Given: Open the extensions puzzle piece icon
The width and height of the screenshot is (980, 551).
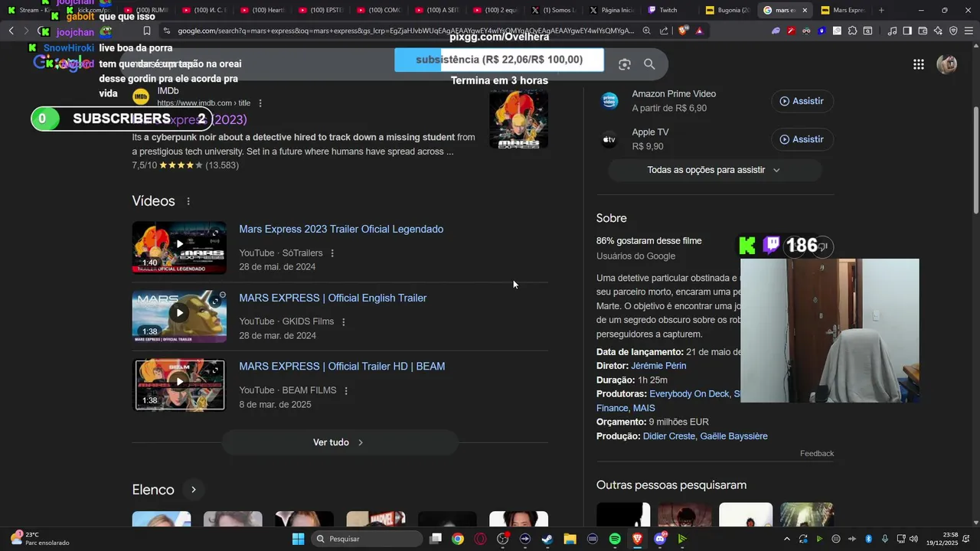Looking at the screenshot, I should [852, 31].
